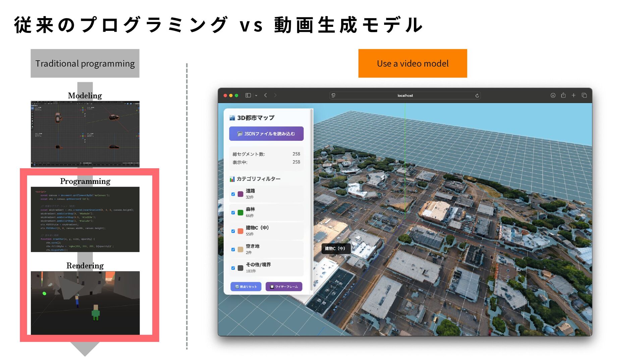Toggle the Safari sidebar icon
Viewport: 644px width, 362px height.
(248, 96)
